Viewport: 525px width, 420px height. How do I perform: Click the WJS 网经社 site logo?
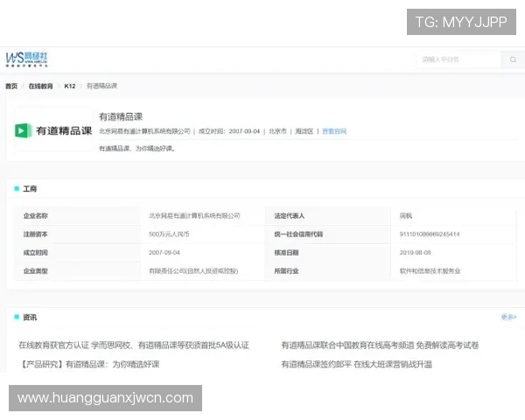tap(27, 59)
